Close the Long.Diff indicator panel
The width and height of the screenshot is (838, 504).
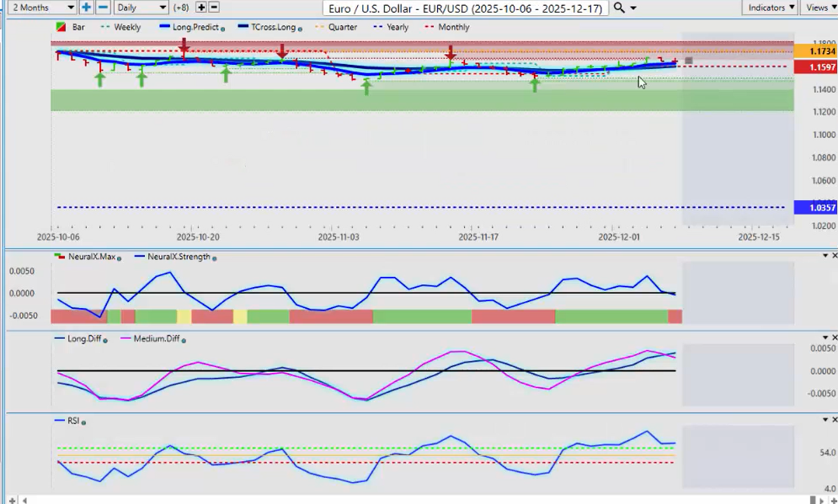pos(834,338)
